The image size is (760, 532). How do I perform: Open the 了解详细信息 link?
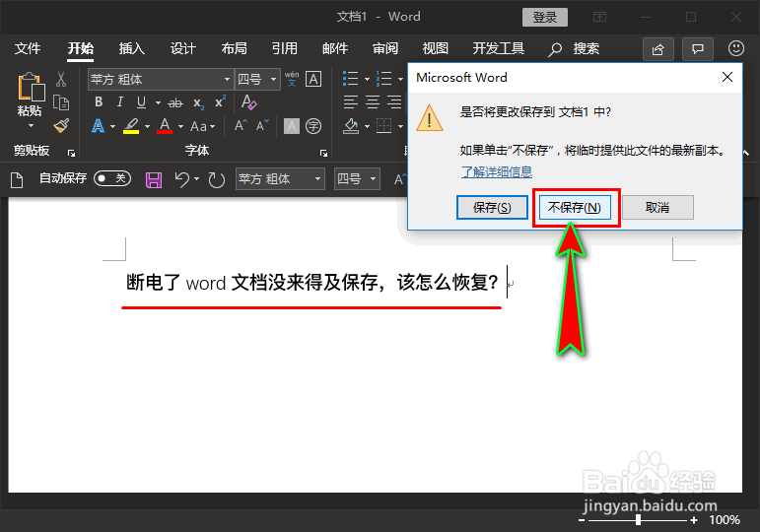[x=497, y=172]
